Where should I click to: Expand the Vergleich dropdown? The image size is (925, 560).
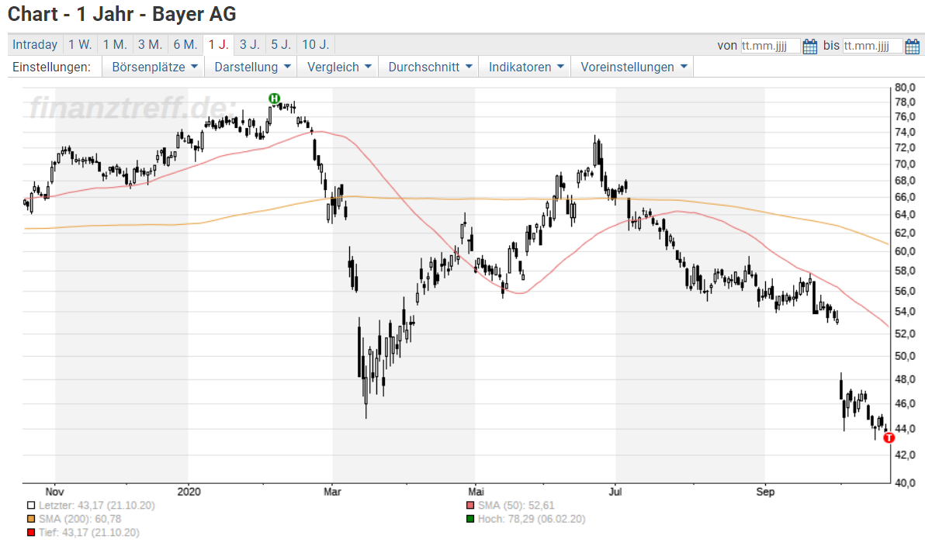click(x=338, y=67)
